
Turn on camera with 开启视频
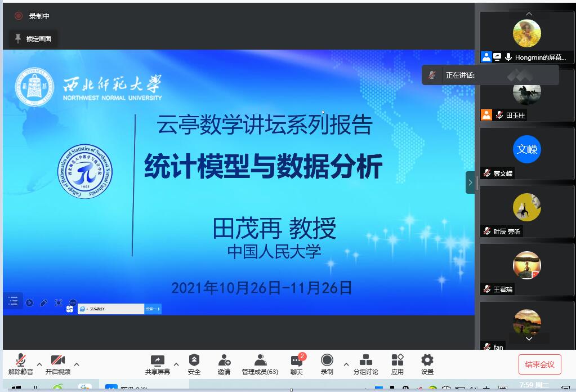click(58, 364)
